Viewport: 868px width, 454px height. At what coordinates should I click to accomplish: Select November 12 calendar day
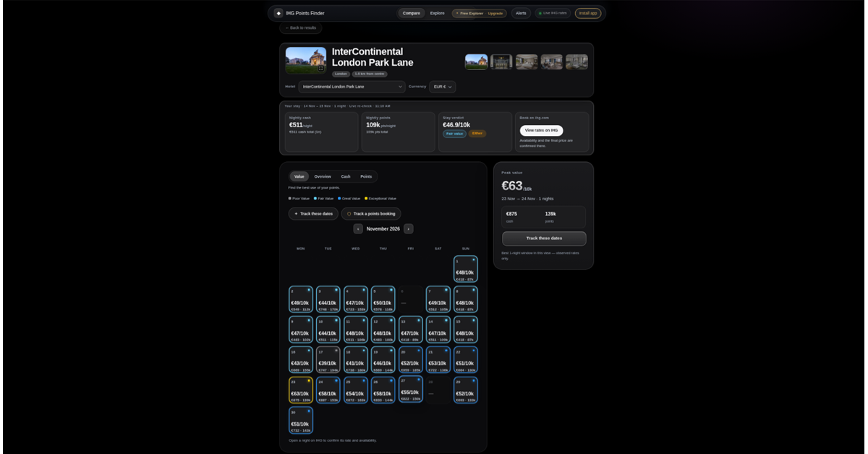click(383, 330)
